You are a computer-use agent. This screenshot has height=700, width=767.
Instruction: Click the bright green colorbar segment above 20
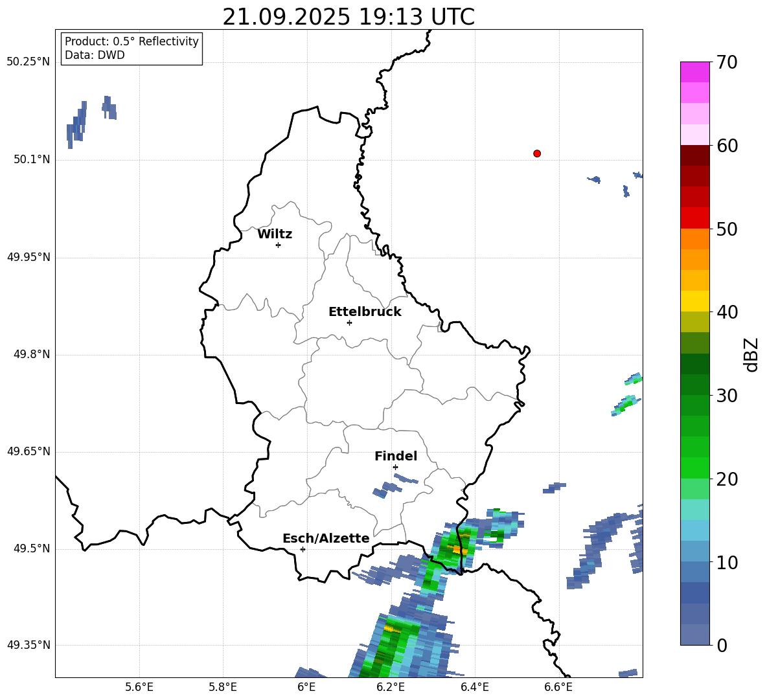point(695,468)
